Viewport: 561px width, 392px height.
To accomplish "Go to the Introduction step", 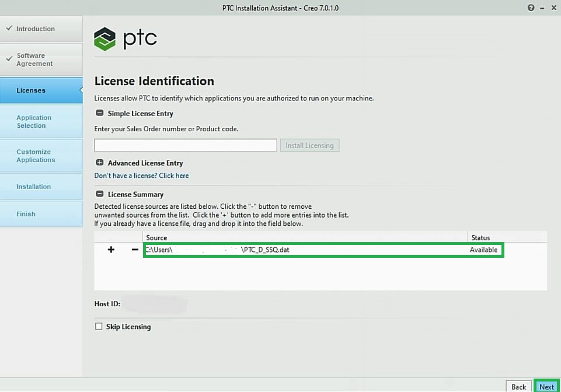I will (41, 29).
